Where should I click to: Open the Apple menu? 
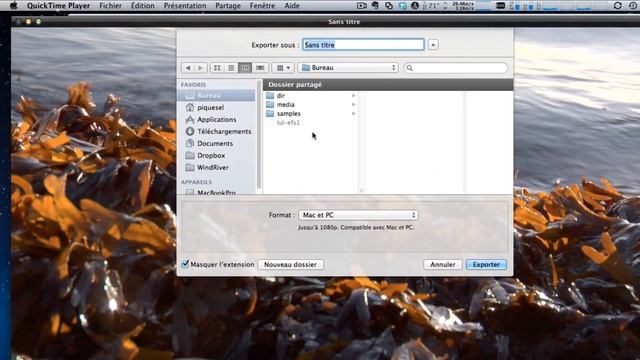click(x=14, y=6)
